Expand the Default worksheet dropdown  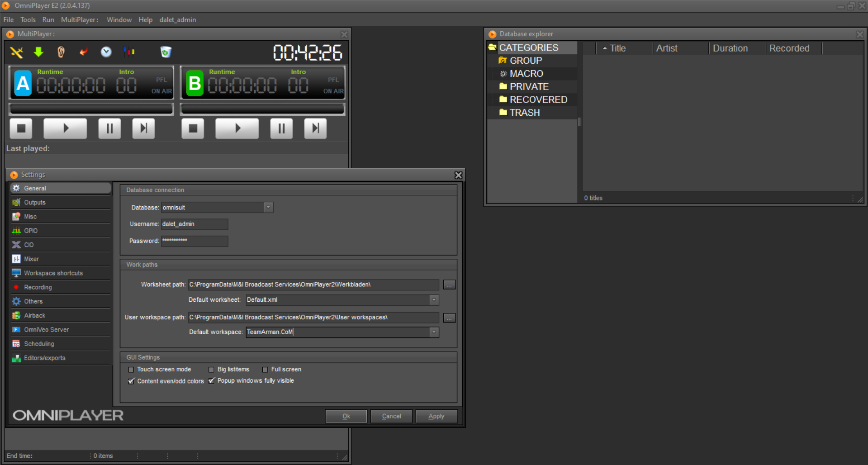(x=434, y=300)
